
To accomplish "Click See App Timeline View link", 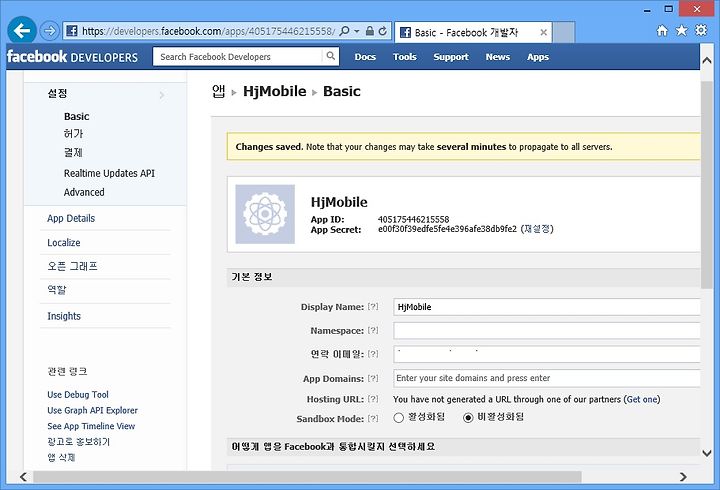I will [x=91, y=426].
